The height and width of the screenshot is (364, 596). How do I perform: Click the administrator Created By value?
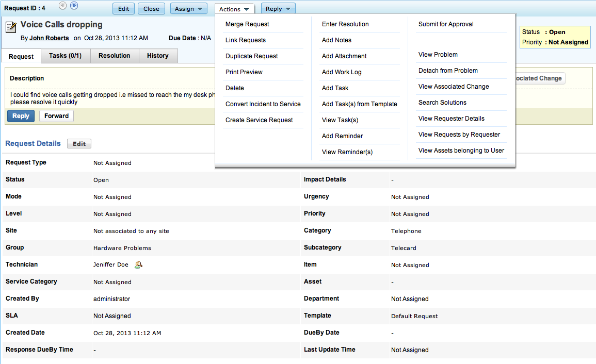pyautogui.click(x=112, y=299)
